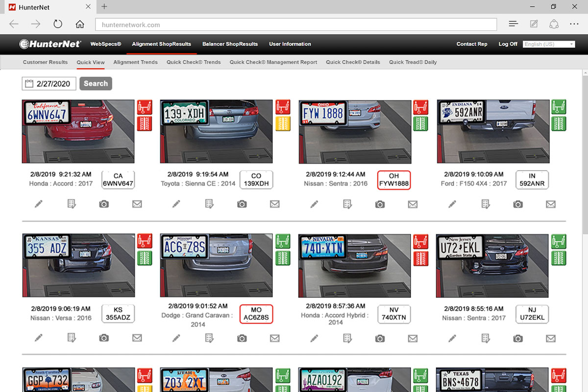Click the Search button

(96, 84)
